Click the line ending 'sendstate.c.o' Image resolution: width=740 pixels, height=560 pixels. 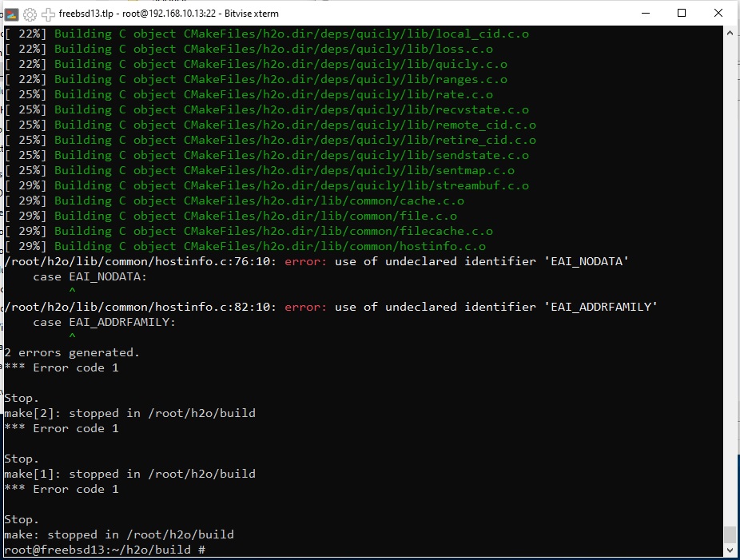point(267,155)
